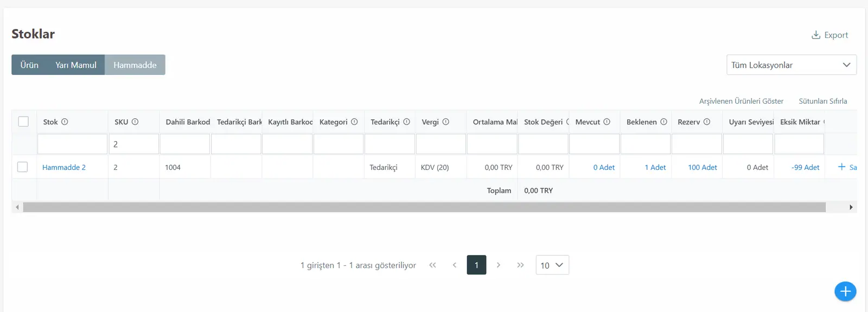This screenshot has height=312, width=868.
Task: Click the scrollbar right arrow
Action: pos(851,207)
